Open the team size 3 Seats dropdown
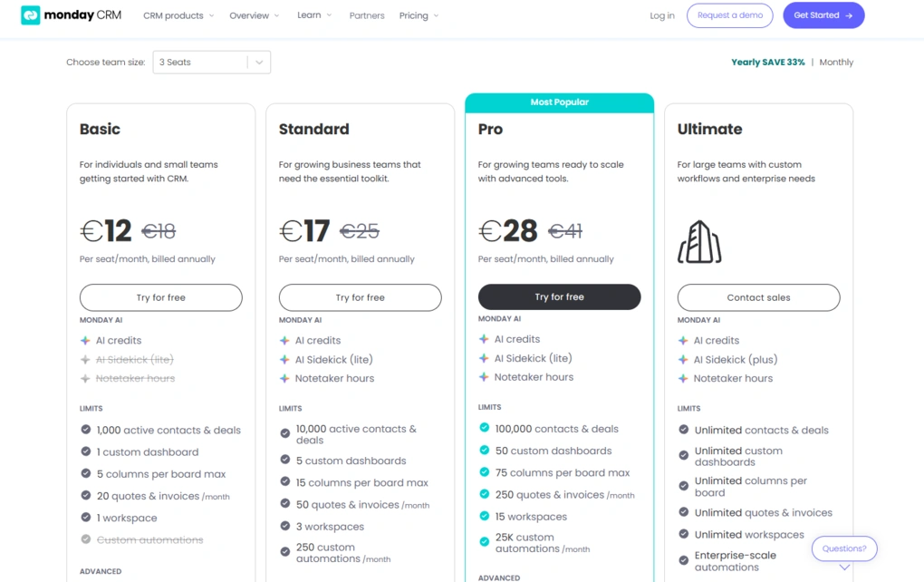This screenshot has width=924, height=582. [212, 62]
